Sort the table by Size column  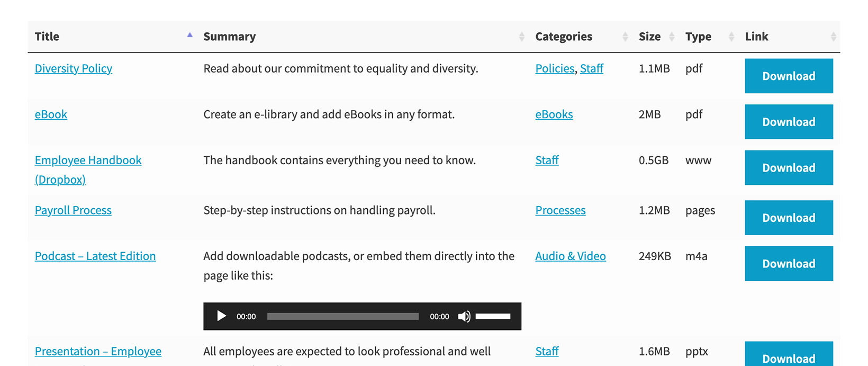(x=649, y=37)
